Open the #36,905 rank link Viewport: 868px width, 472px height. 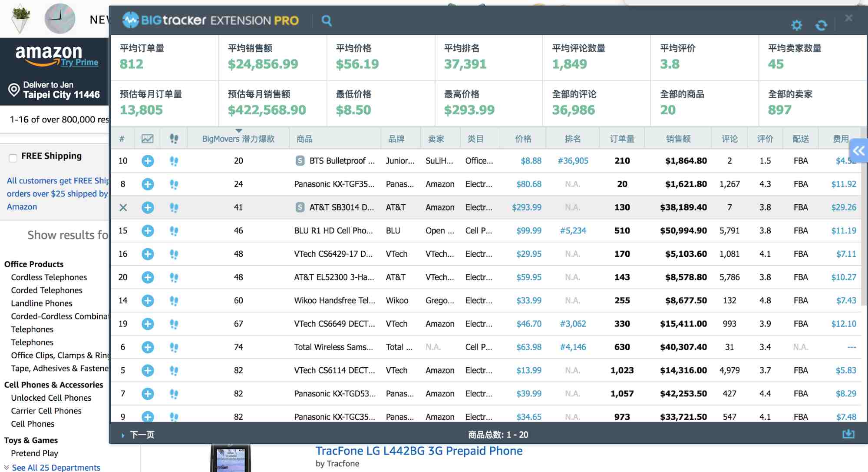[573, 161]
